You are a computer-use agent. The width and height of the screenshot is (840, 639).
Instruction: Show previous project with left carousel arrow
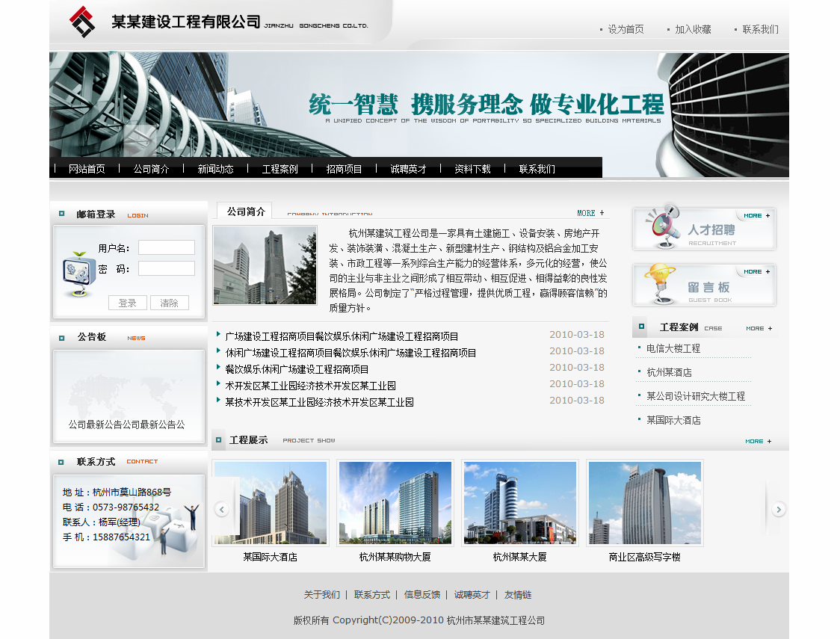(x=222, y=510)
